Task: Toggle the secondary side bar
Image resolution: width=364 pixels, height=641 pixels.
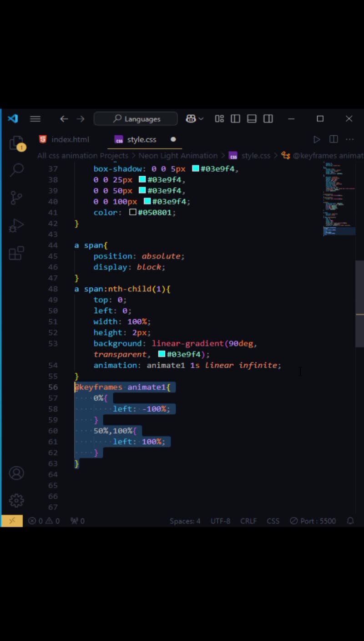Action: pyautogui.click(x=268, y=119)
